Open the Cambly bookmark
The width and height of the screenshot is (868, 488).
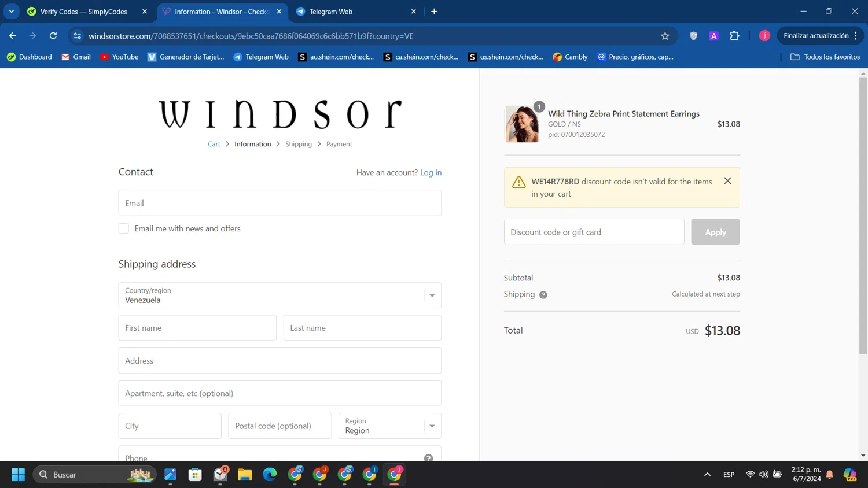point(570,57)
